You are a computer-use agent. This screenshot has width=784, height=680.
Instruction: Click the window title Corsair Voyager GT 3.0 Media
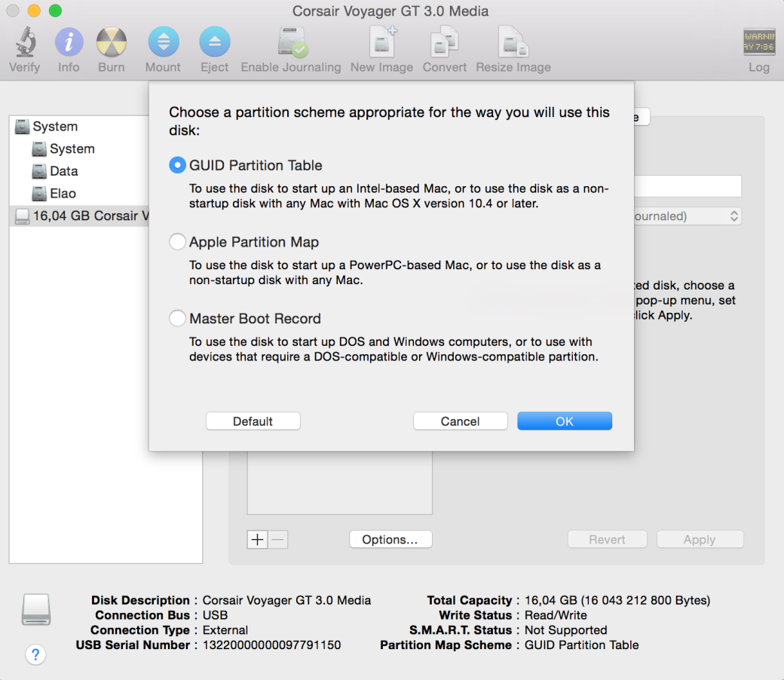tap(390, 11)
